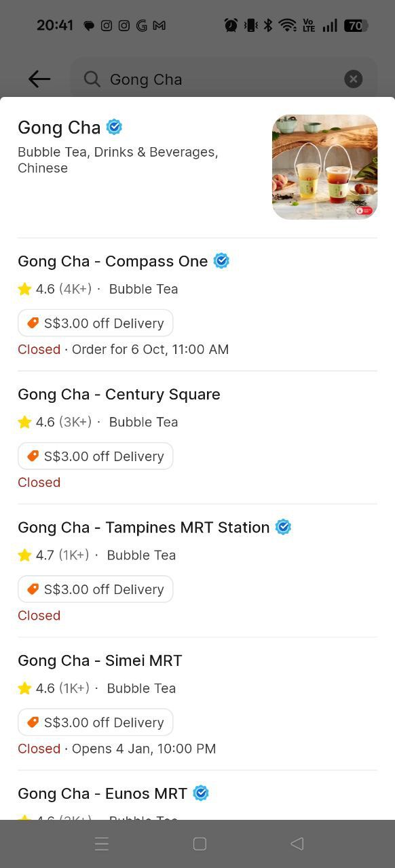Tap the magnifier icon in search bar
This screenshot has width=395, height=868.
tap(92, 79)
